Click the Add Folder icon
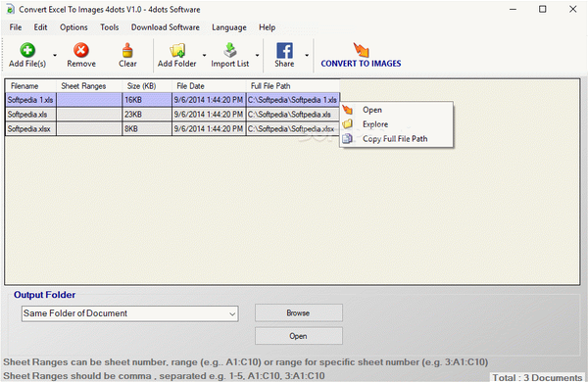This screenshot has width=588, height=382. coord(177,50)
